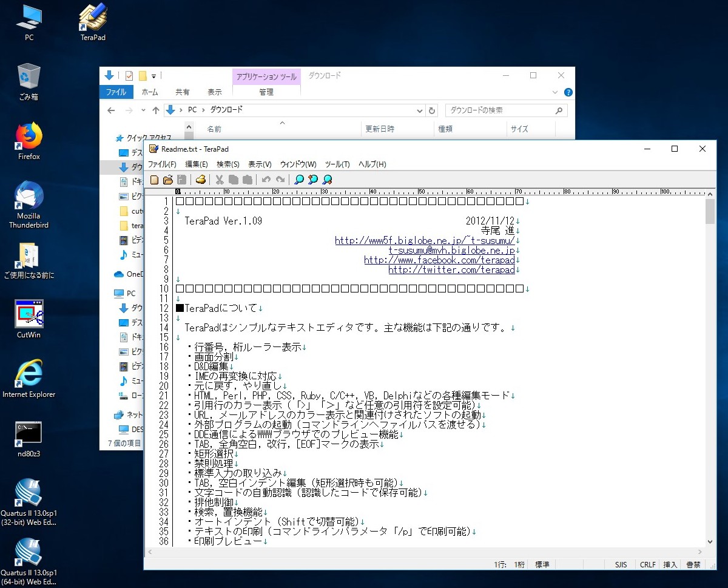Open the 表示(V) menu in TeraPad
The height and width of the screenshot is (588, 728).
tap(260, 164)
